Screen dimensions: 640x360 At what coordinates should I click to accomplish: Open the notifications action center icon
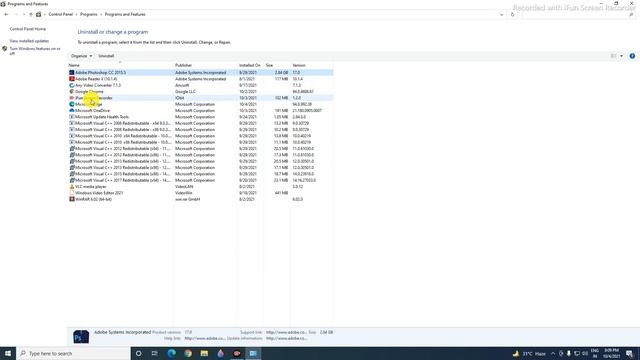(x=630, y=353)
